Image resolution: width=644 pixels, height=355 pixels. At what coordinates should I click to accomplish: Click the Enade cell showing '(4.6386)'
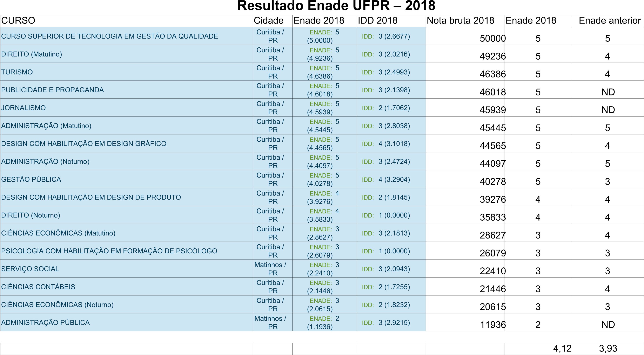pos(325,72)
